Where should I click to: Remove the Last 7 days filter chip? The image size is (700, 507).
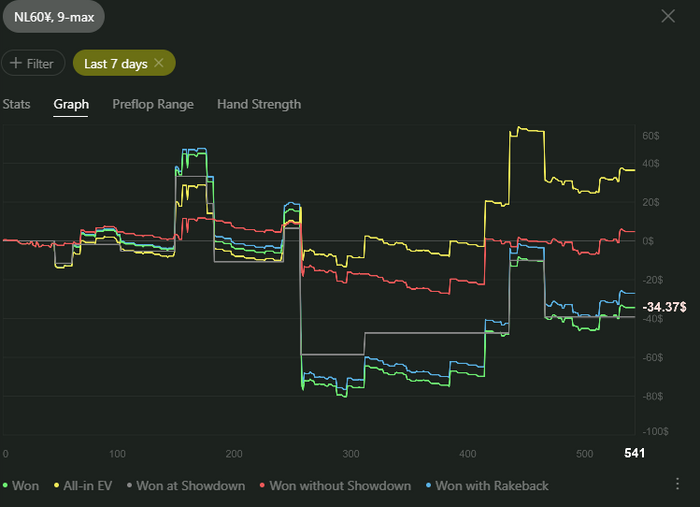click(x=158, y=63)
